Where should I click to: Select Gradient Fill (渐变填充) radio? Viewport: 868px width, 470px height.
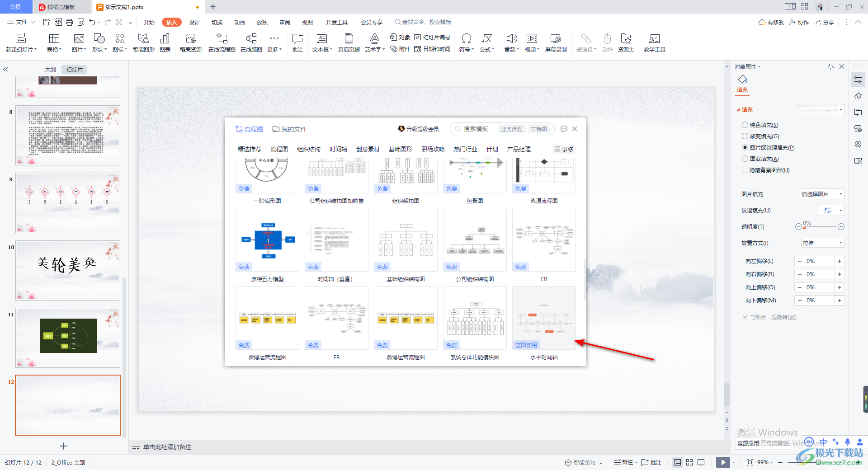click(745, 136)
